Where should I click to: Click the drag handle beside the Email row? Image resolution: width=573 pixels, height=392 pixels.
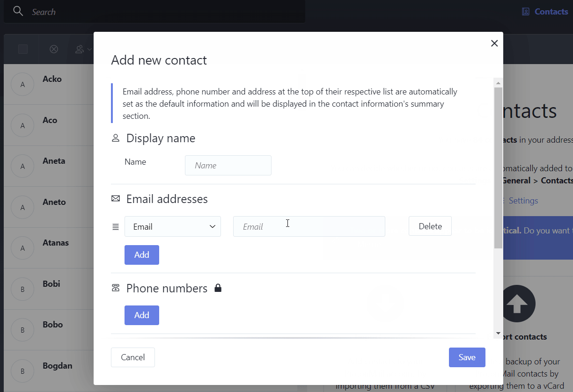[x=115, y=226]
